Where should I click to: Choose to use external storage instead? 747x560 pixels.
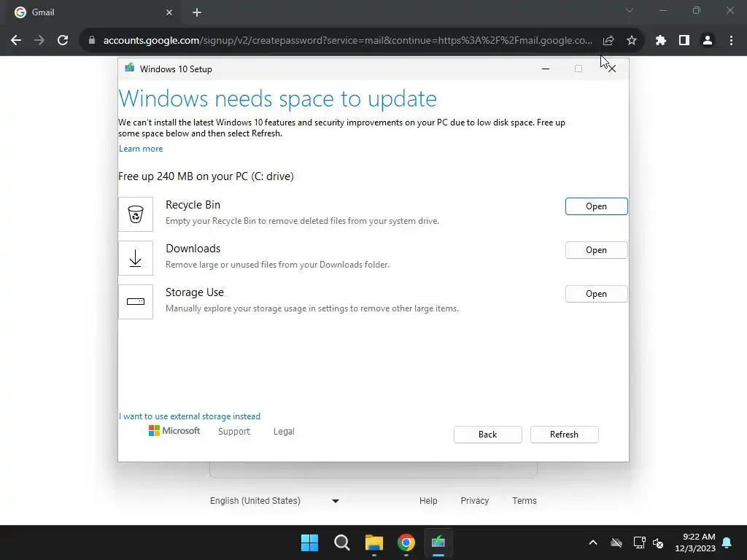[190, 416]
